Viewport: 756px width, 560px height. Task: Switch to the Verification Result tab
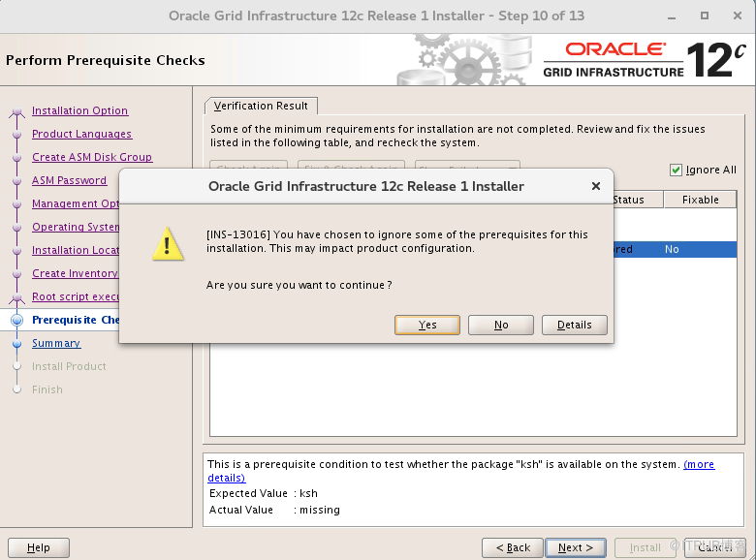pyautogui.click(x=261, y=106)
